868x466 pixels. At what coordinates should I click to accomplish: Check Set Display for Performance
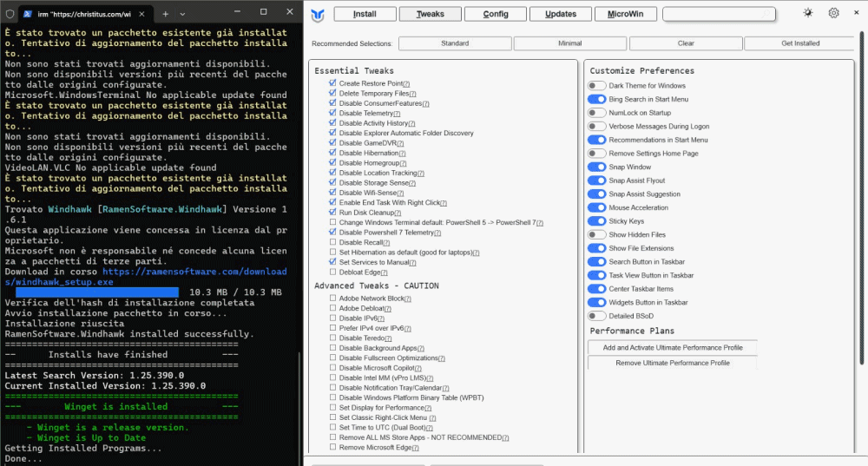pos(332,407)
